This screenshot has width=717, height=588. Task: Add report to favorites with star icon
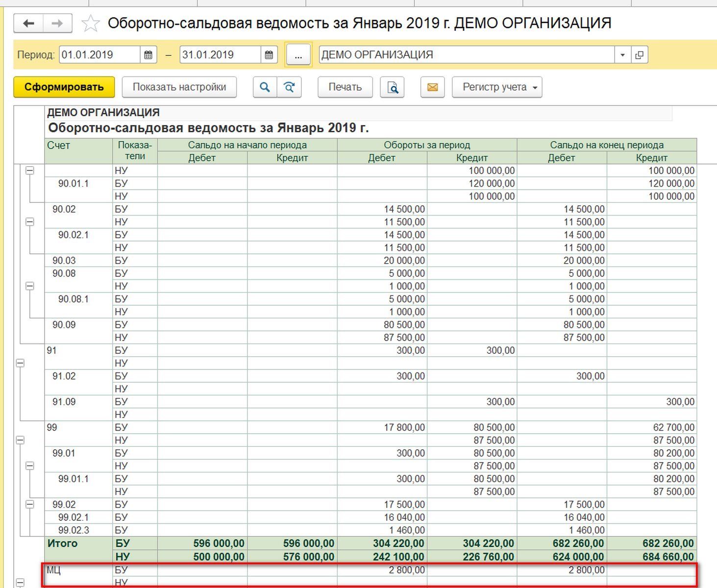91,24
